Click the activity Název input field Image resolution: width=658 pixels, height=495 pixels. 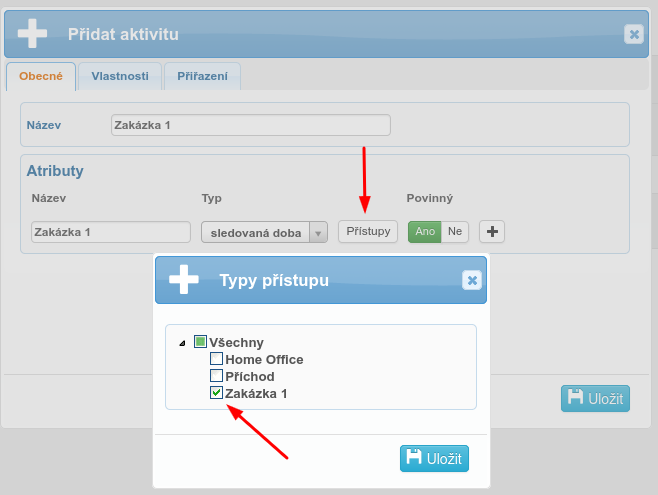(x=250, y=125)
